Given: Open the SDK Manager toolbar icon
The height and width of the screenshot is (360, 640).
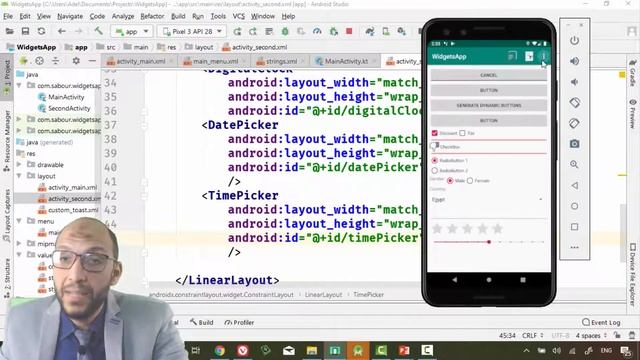Looking at the screenshot, I should (x=402, y=31).
